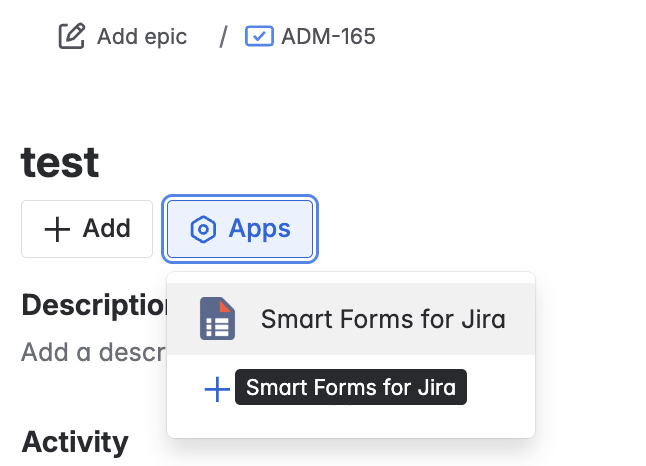Click the pencil icon beside Add epic

(x=71, y=37)
